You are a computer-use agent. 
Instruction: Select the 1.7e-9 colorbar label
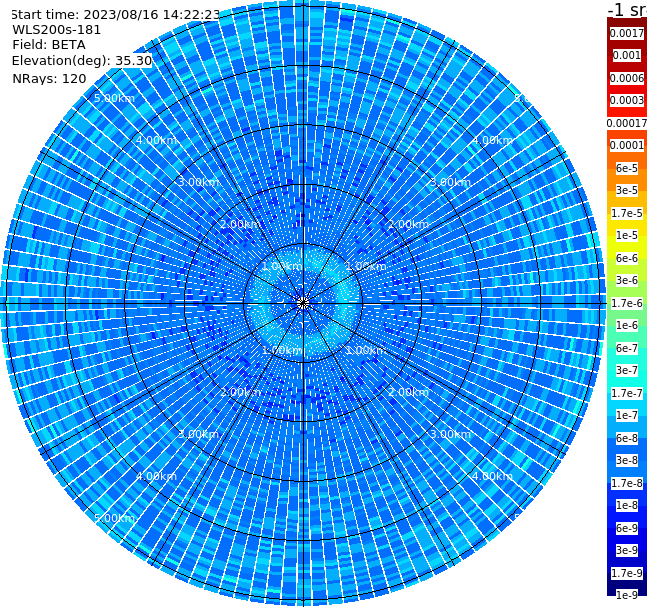627,573
